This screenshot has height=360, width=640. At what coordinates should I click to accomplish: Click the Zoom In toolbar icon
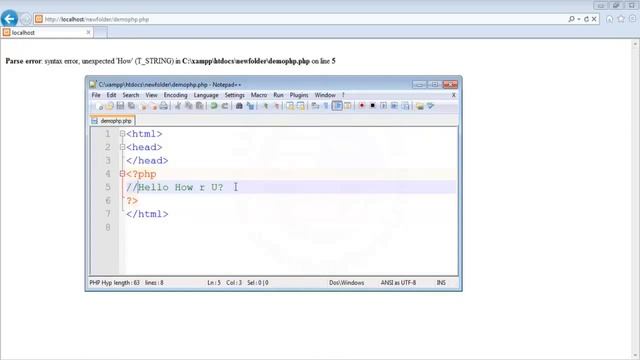point(266,106)
